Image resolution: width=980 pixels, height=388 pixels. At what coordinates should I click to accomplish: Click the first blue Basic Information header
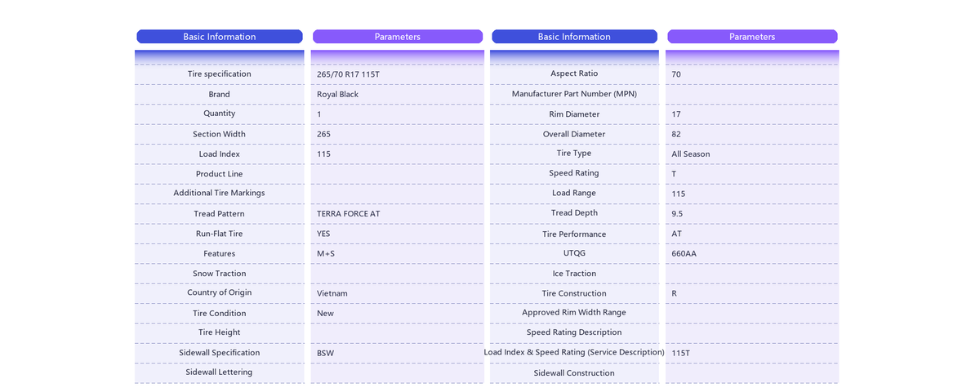219,37
